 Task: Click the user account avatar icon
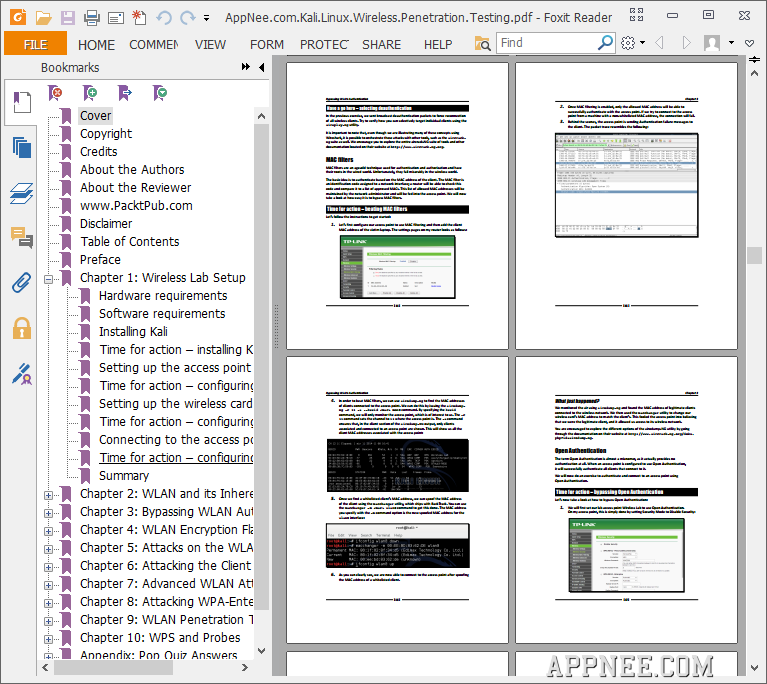click(x=712, y=43)
